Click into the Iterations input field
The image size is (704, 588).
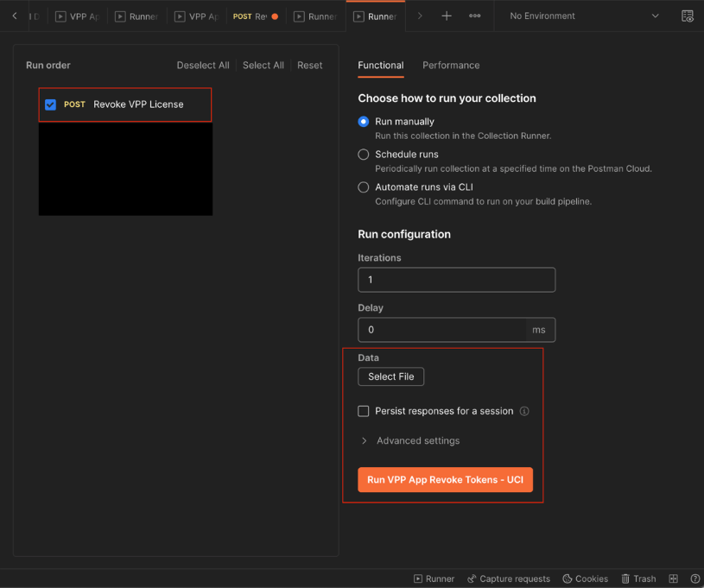tap(456, 280)
